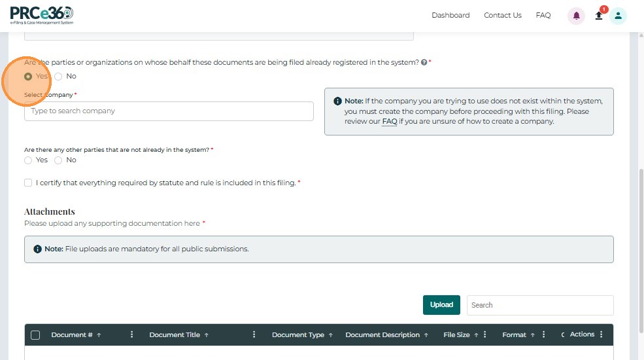Open the File Size column options menu
This screenshot has height=360, width=644.
[485, 334]
